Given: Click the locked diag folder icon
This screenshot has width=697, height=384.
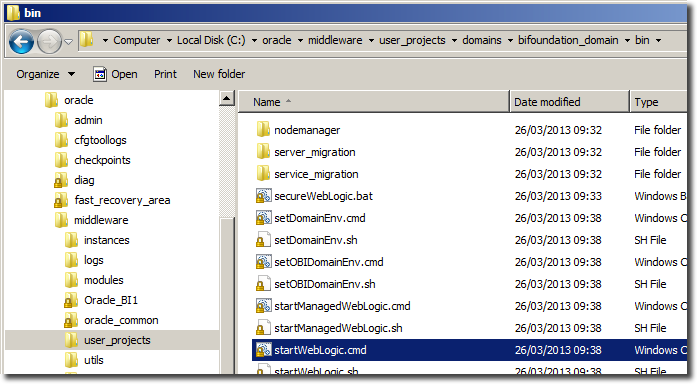Looking at the screenshot, I should point(61,180).
